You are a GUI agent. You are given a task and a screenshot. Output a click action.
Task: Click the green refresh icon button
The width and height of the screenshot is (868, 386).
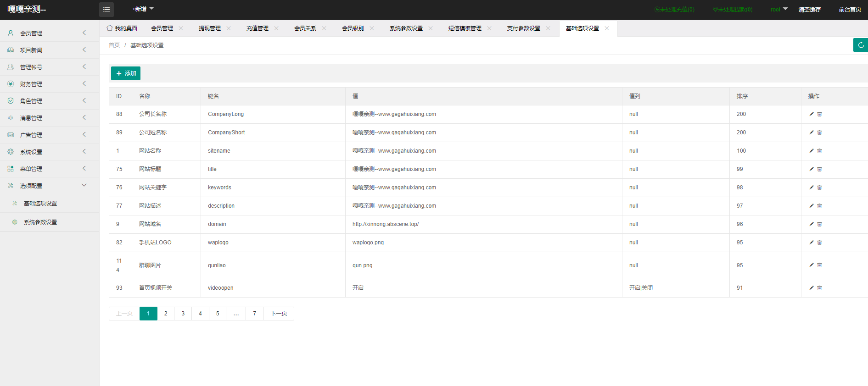pos(861,45)
